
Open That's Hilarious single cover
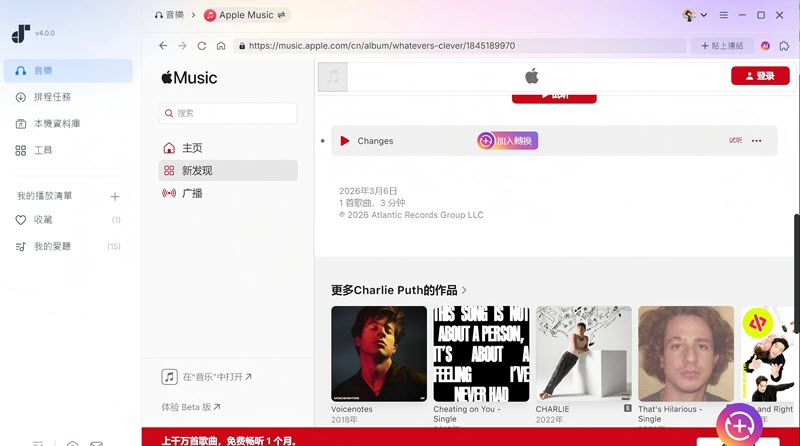(686, 354)
